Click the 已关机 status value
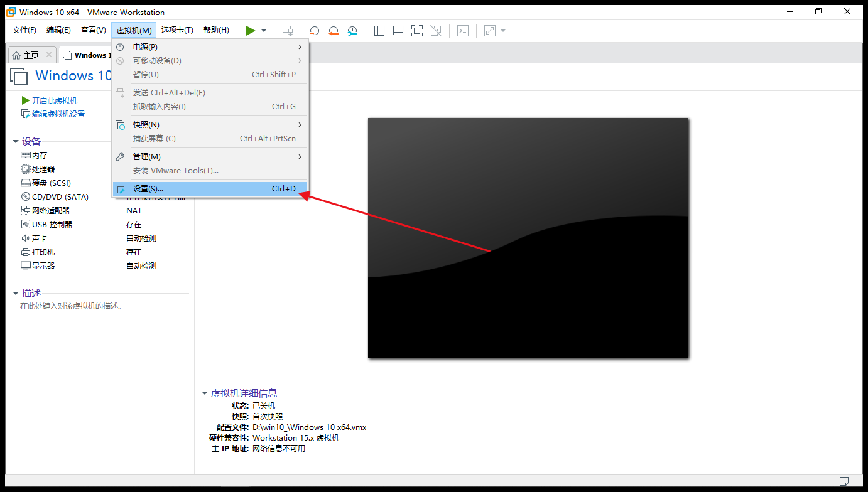 (264, 406)
